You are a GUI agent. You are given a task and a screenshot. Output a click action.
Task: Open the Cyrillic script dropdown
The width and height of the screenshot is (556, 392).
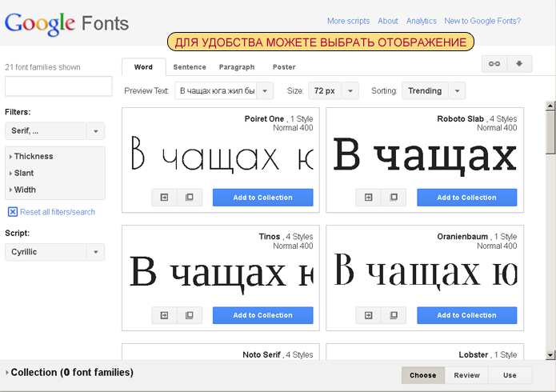(54, 252)
